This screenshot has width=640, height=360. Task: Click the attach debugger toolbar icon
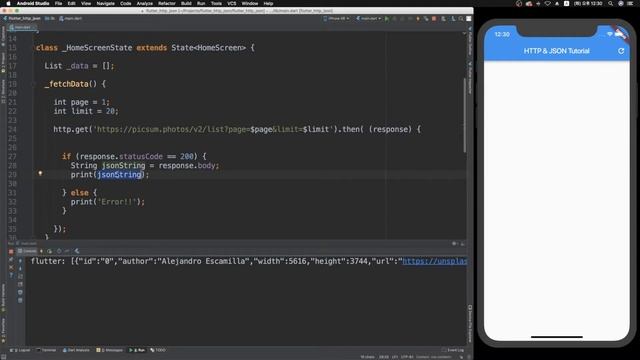point(426,18)
